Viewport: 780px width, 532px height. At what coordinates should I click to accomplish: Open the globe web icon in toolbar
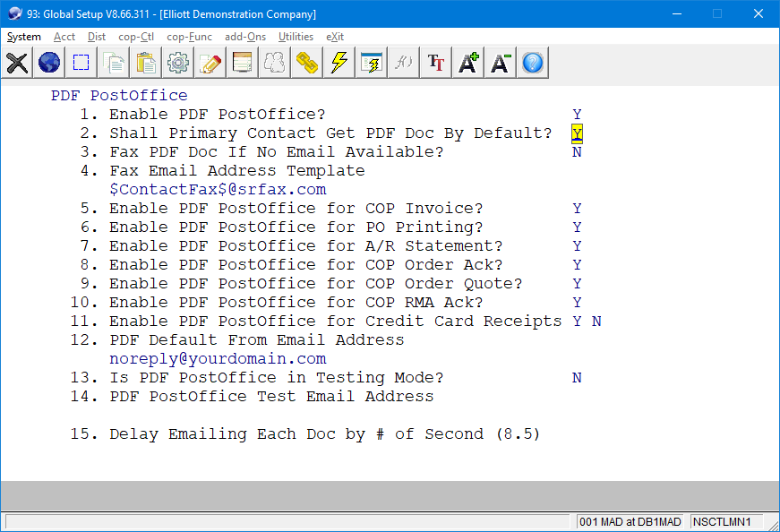point(49,63)
